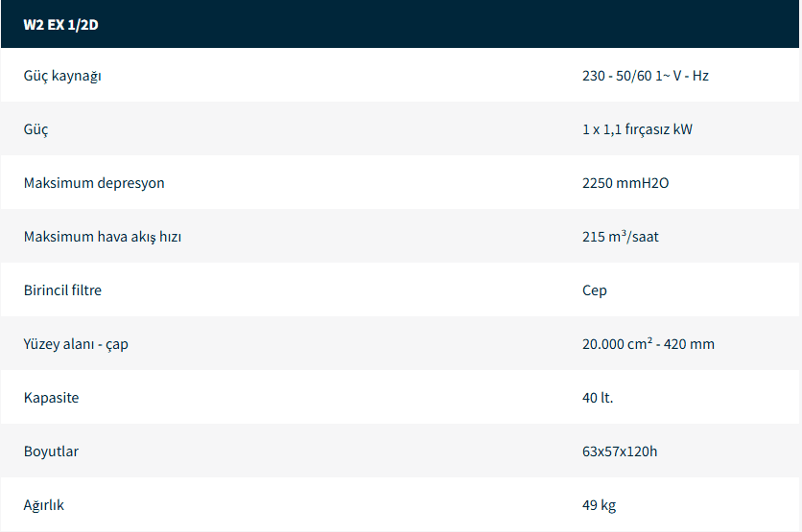Click the W2 EX 1/2D table header
This screenshot has height=532, width=802.
[x=60, y=25]
